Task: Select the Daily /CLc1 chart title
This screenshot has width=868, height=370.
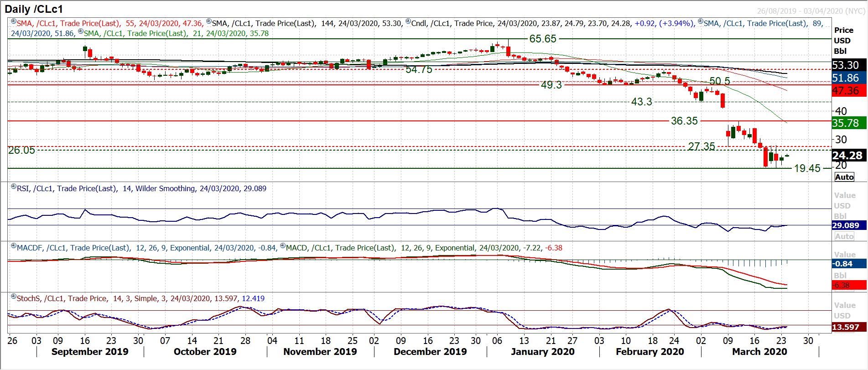Action: (x=34, y=9)
